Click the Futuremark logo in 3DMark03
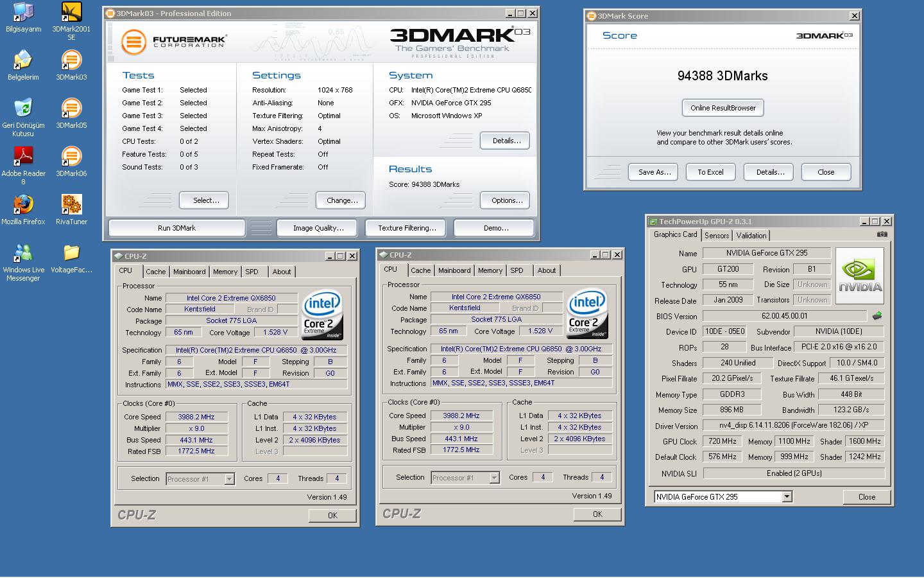This screenshot has width=924, height=578. pyautogui.click(x=173, y=42)
